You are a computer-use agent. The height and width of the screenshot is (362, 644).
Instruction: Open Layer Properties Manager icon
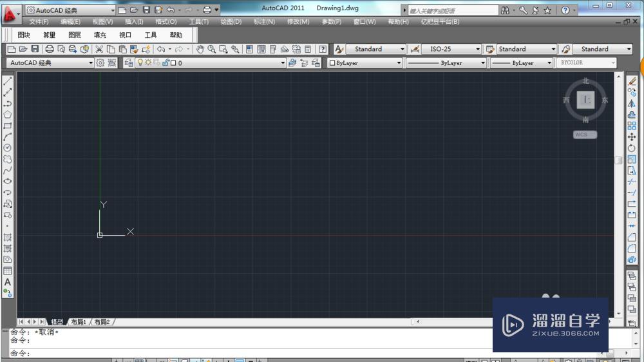point(129,63)
